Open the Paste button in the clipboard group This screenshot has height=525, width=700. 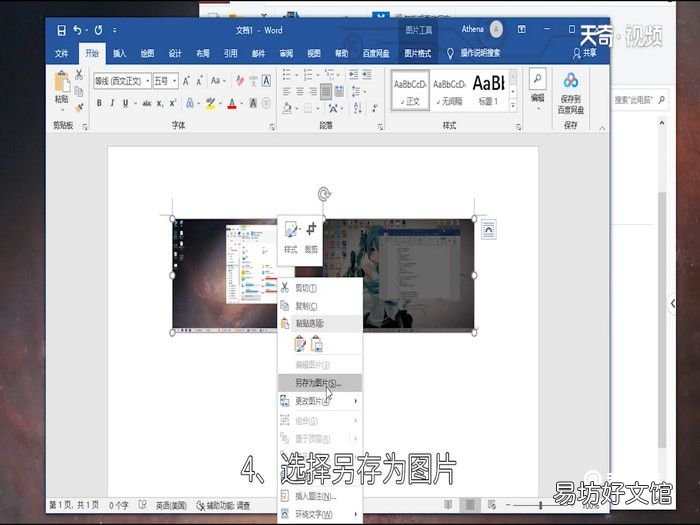tap(62, 92)
